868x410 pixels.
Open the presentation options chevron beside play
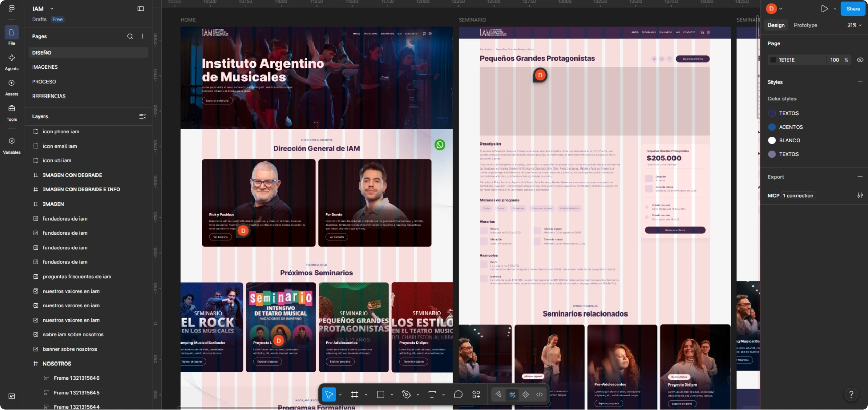(x=835, y=9)
